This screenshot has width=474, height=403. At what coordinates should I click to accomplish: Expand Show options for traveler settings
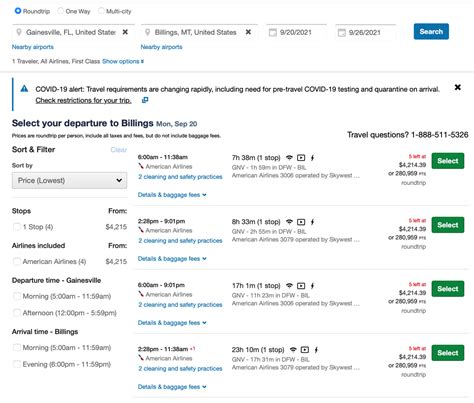(123, 61)
